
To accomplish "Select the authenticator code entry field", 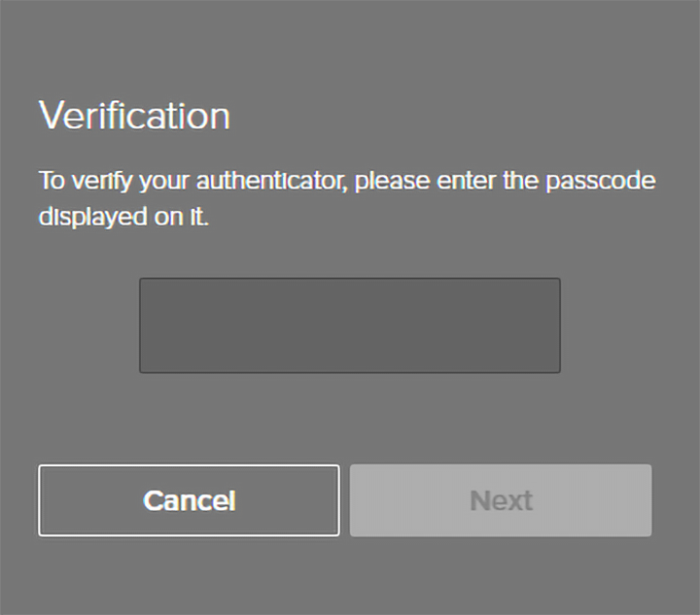I will (x=349, y=325).
